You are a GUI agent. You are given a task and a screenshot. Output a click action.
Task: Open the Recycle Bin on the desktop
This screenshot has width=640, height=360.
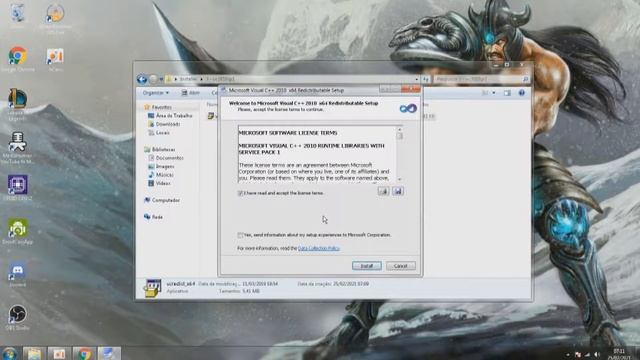coord(18,16)
